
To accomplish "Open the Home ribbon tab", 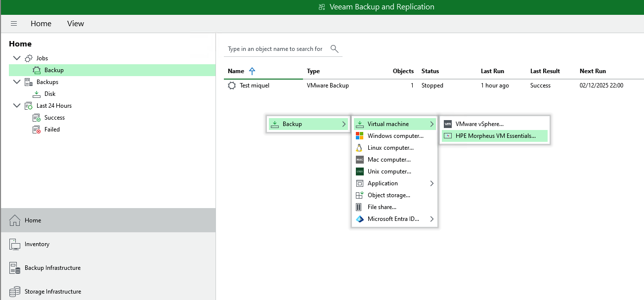I will click(41, 23).
